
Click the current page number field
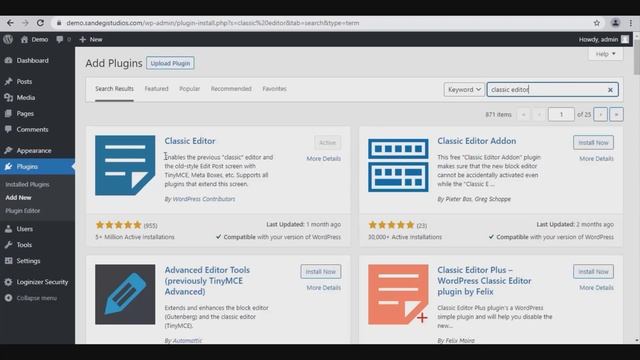click(x=561, y=115)
